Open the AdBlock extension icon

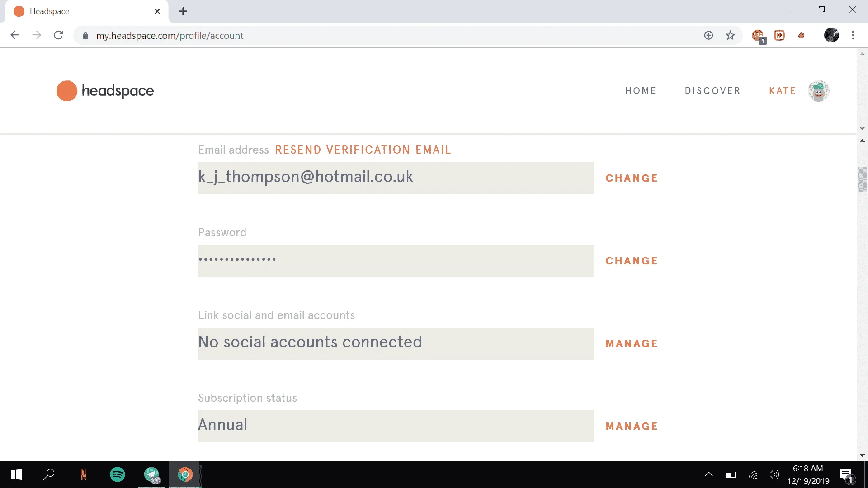tap(758, 36)
